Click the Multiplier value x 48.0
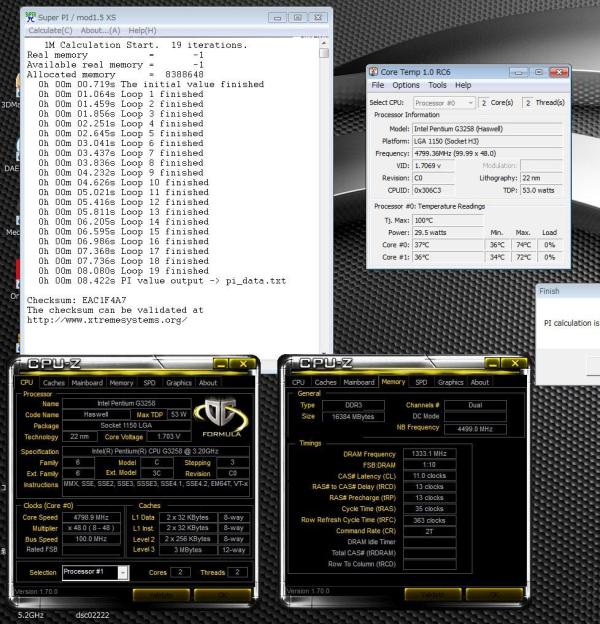Image resolution: width=600 pixels, height=624 pixels. click(91, 528)
